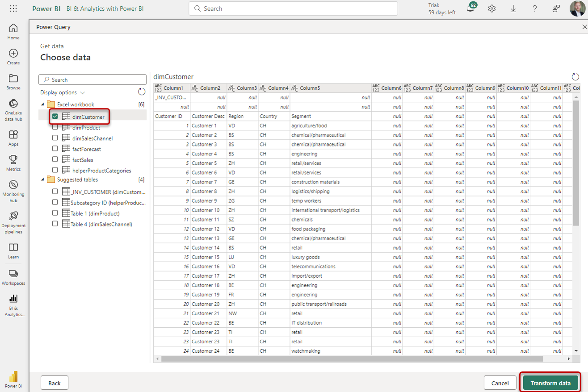
Task: Open Metrics in the sidebar
Action: click(13, 163)
